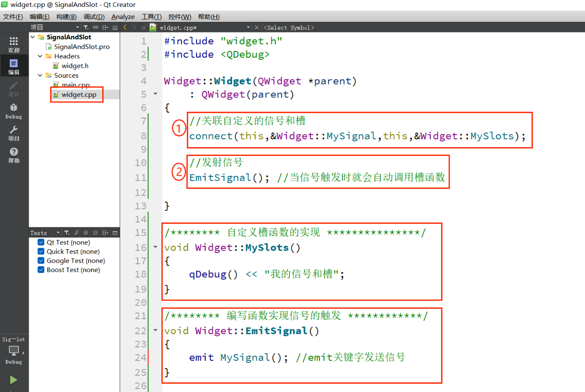This screenshot has height=392, width=585.
Task: Go back with the editor toolbar arrow
Action: (125, 28)
